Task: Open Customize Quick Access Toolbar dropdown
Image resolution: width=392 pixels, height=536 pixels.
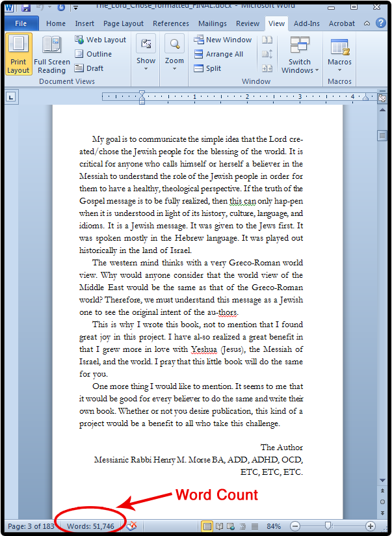Action: [75, 7]
